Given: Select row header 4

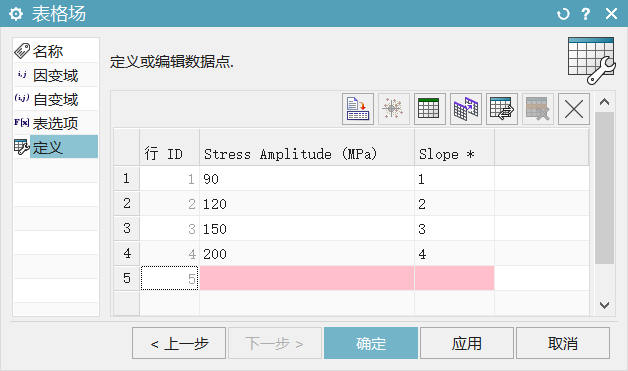Looking at the screenshot, I should tap(127, 253).
